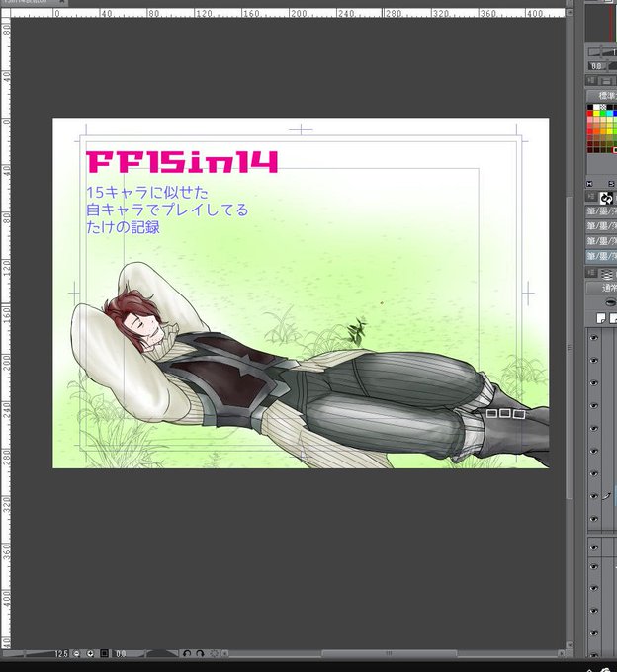This screenshot has width=617, height=672.
Task: Toggle eye on the pen-marked editing layer
Action: 594,496
